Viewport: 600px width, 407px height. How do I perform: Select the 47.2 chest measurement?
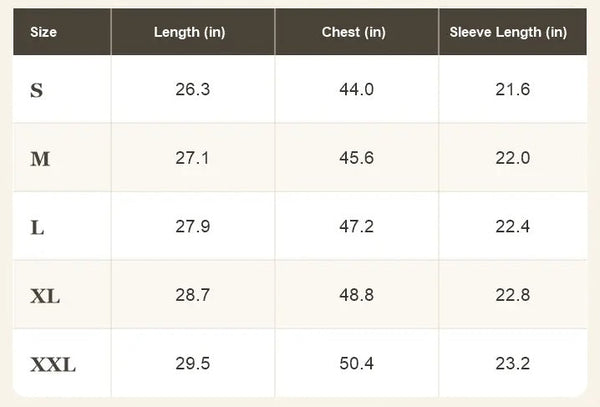(356, 226)
